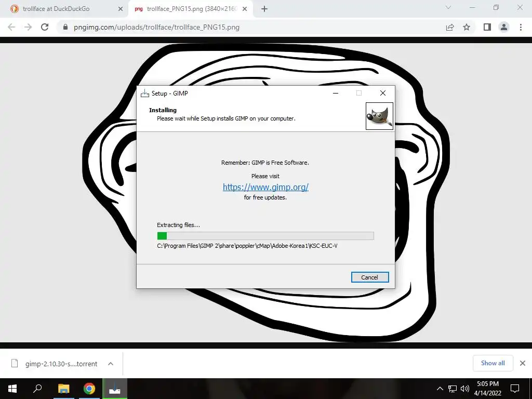The width and height of the screenshot is (532, 399).
Task: Share this page icon
Action: (450, 27)
